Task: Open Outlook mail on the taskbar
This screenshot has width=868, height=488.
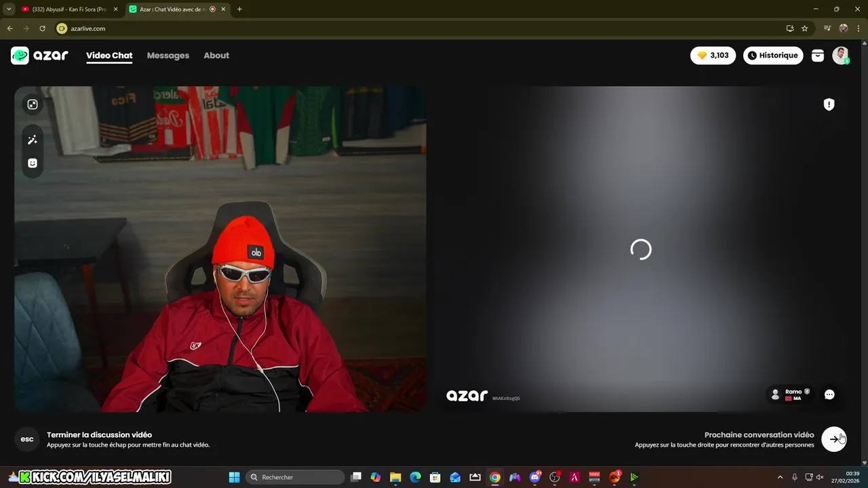Action: (455, 477)
